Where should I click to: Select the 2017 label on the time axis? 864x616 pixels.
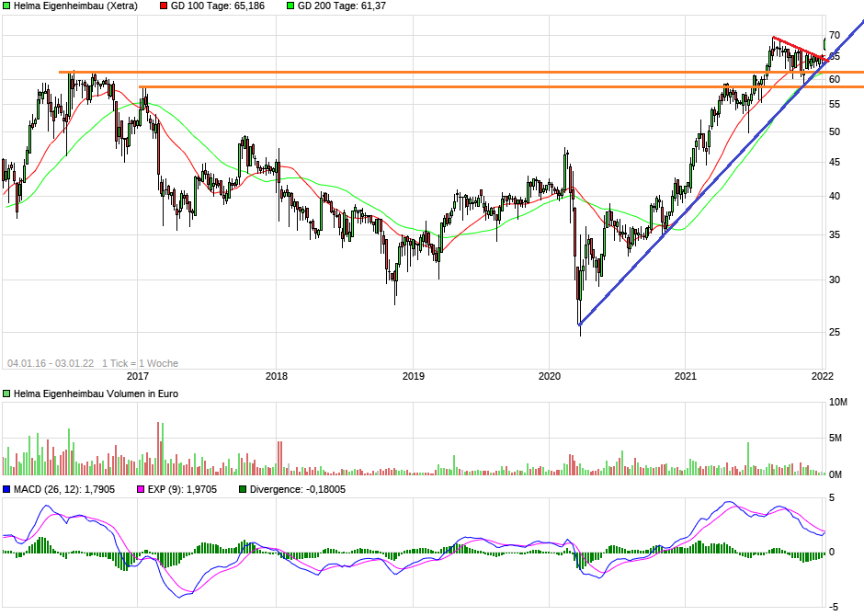pyautogui.click(x=138, y=376)
